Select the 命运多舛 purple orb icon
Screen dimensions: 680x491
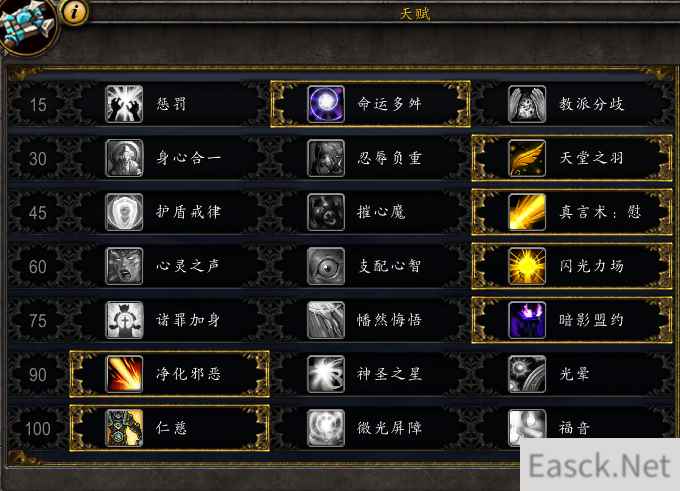326,104
